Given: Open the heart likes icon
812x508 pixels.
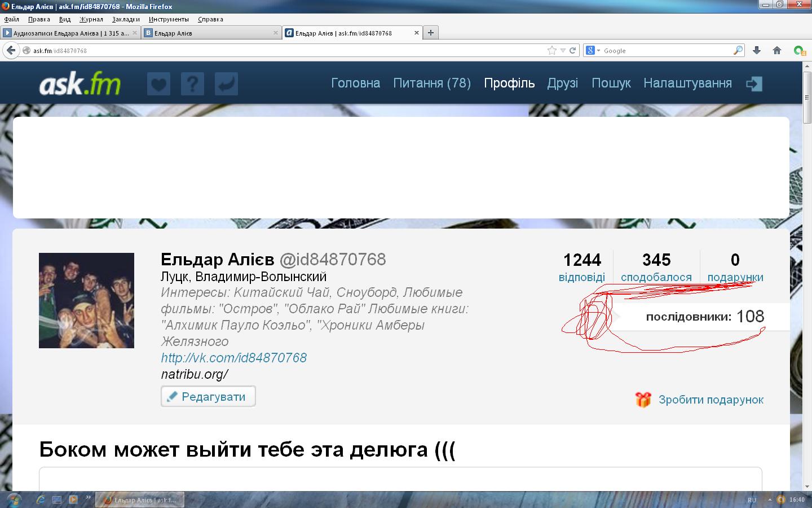Looking at the screenshot, I should coord(158,84).
